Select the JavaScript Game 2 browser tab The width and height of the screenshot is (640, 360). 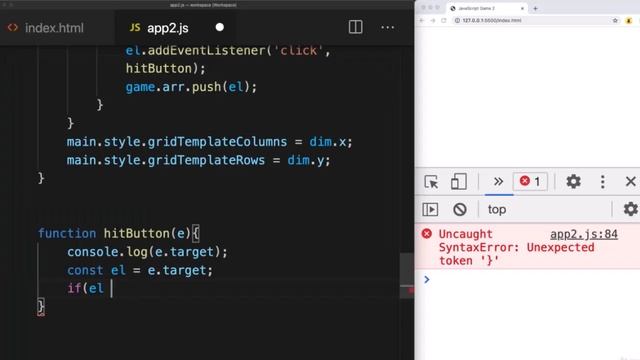pyautogui.click(x=487, y=8)
